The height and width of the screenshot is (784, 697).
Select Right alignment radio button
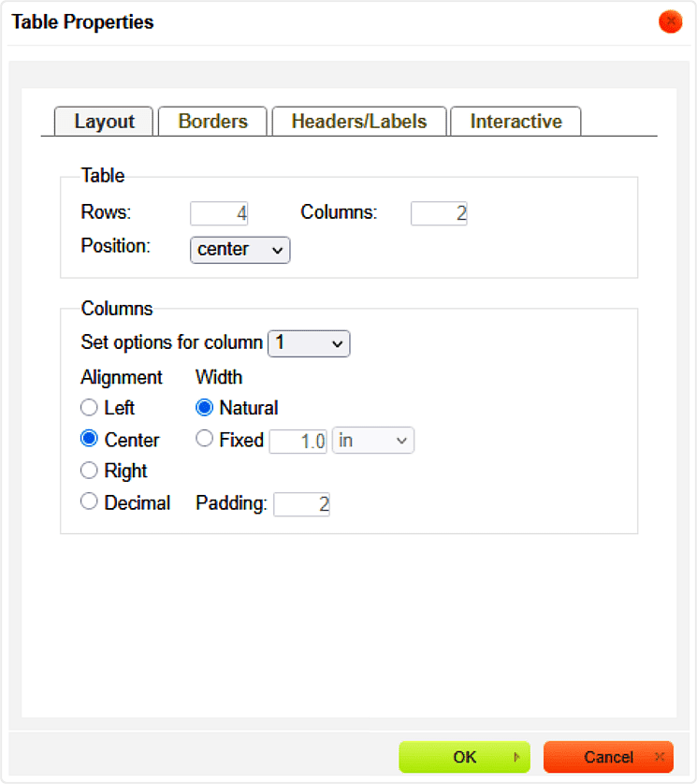coord(90,470)
